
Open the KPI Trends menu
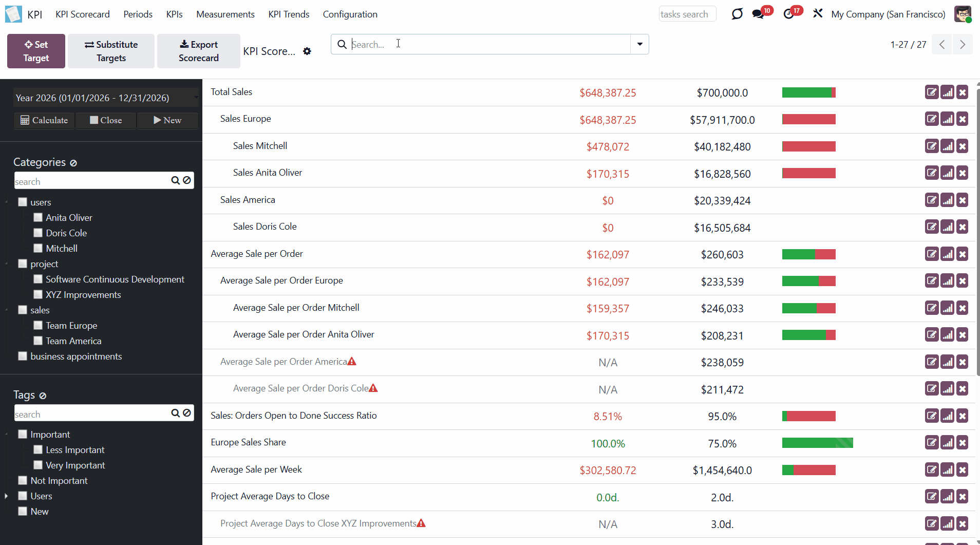(x=289, y=14)
